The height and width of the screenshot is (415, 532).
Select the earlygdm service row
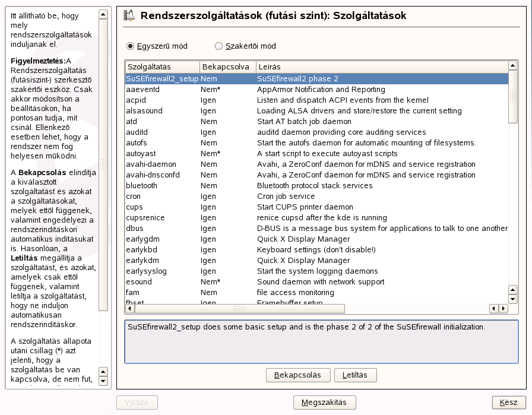click(316, 239)
